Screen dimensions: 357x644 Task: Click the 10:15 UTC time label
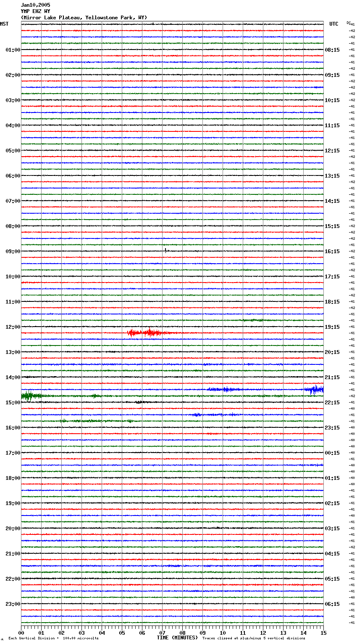(x=332, y=100)
